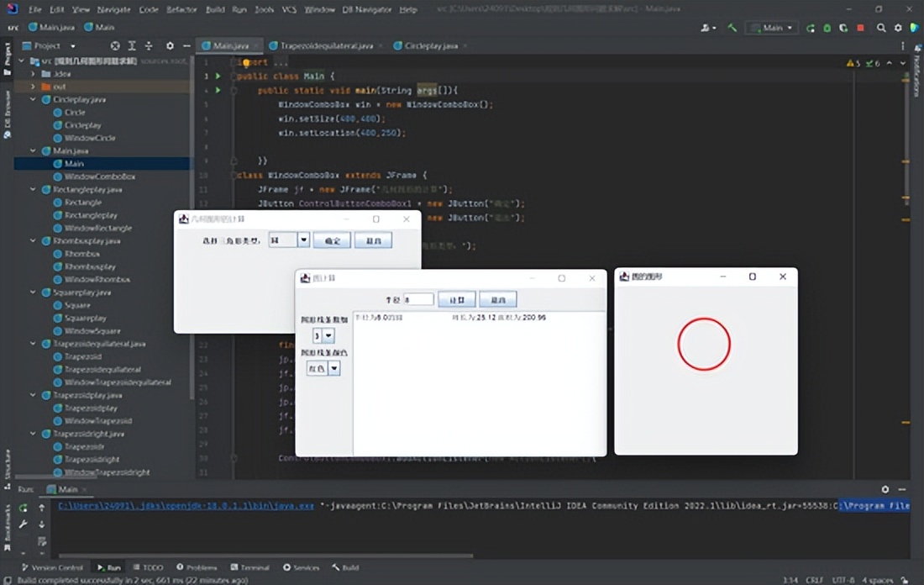
Task: Open the line color combo box showing 红色
Action: [323, 368]
